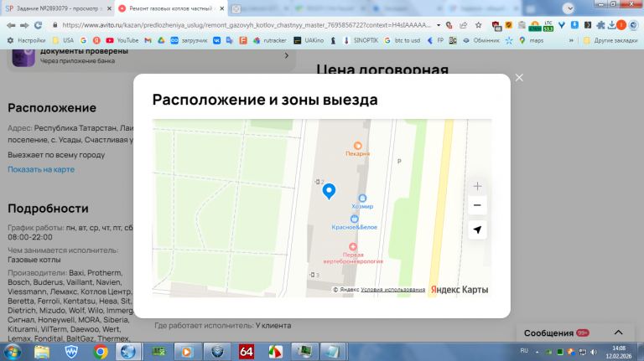Open the address bar dropdown arrow
Screen dimensions: 644x361
[x=439, y=25]
